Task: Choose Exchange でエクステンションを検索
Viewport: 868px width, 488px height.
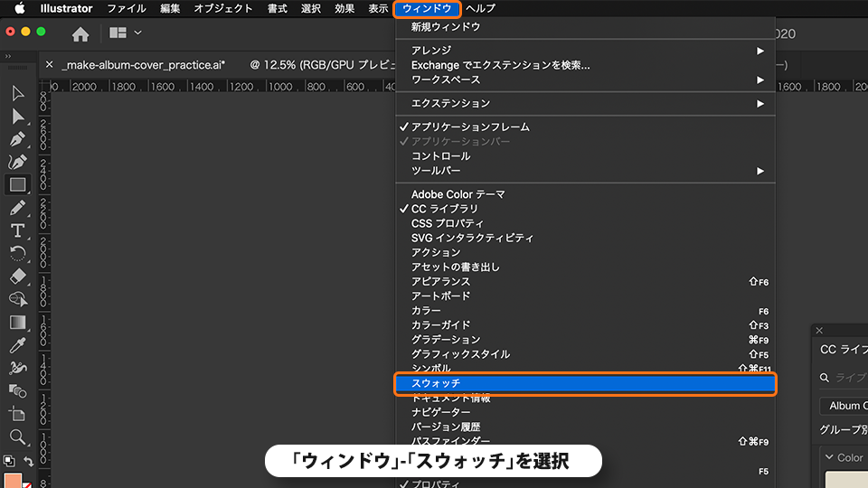Action: [x=585, y=65]
